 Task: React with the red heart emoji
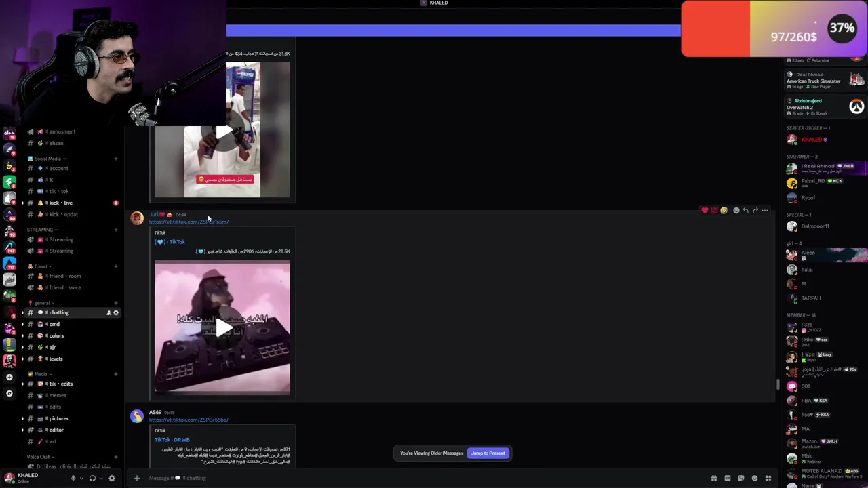705,211
